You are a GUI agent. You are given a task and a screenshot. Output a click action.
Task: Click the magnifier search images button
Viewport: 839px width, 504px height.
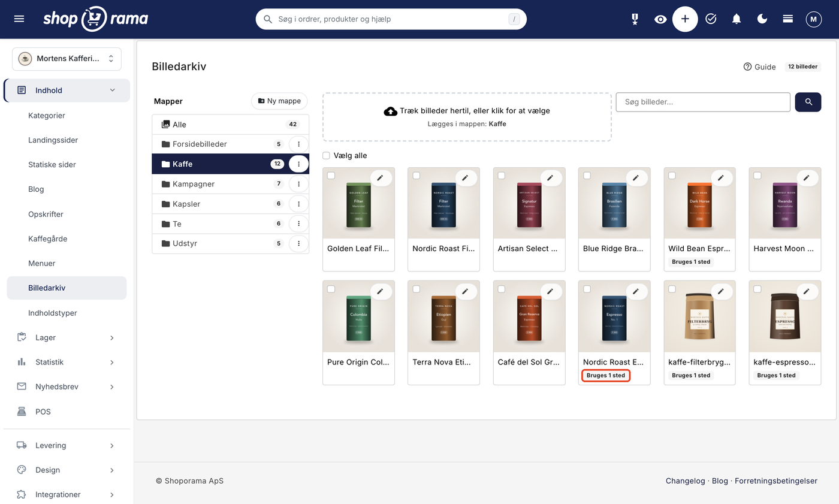pos(808,102)
